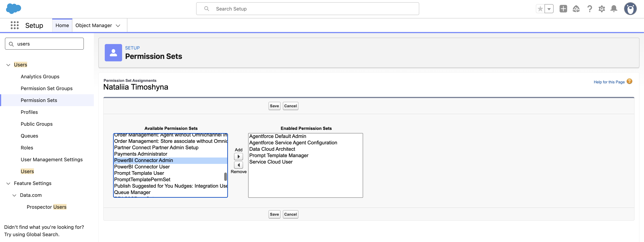The height and width of the screenshot is (242, 644).
Task: Click the quick find box containing users
Action: [x=44, y=44]
